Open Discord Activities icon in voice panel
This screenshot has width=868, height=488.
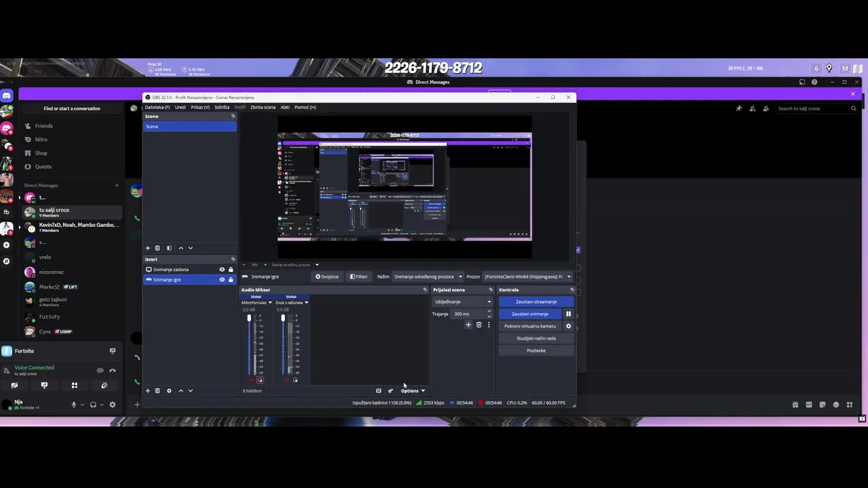(75, 385)
